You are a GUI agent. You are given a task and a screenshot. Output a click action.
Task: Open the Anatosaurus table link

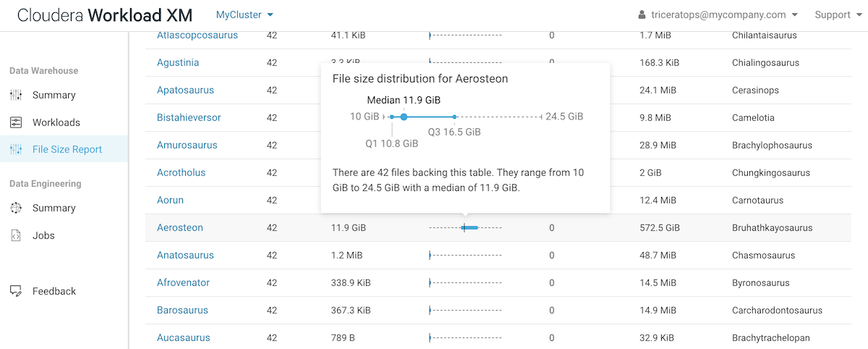(185, 255)
